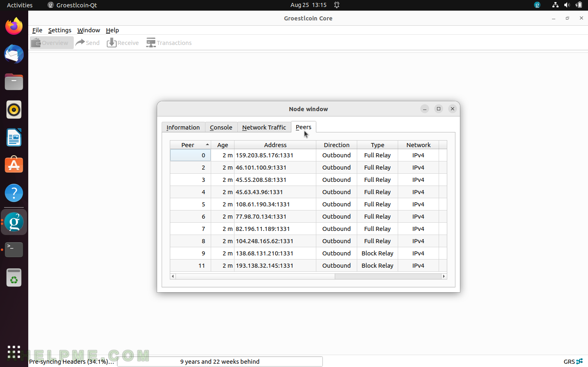Screen dimensions: 588x367
Task: Select peer address 104.248.165.62:1331
Action: point(275,241)
